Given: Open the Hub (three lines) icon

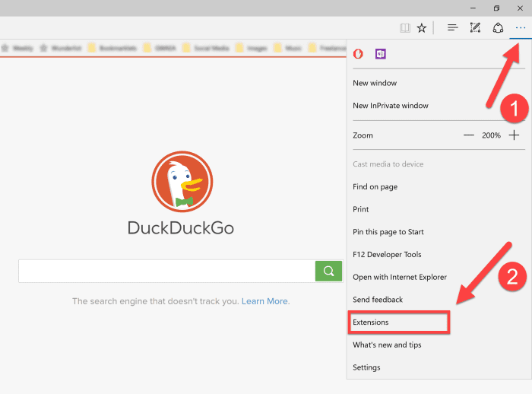Looking at the screenshot, I should coord(453,28).
